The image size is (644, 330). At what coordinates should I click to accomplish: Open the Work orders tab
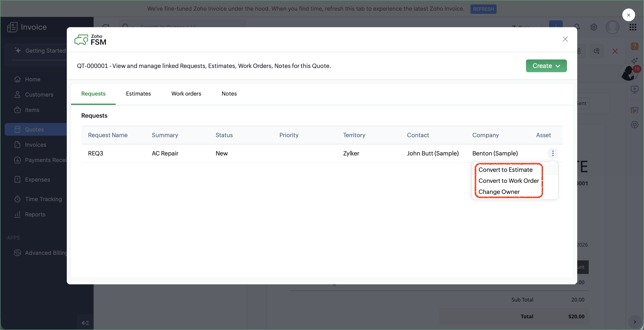click(x=186, y=94)
